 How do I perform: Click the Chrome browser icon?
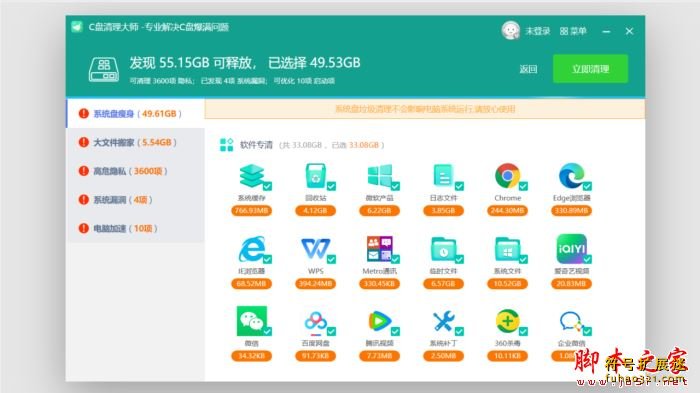pos(508,176)
